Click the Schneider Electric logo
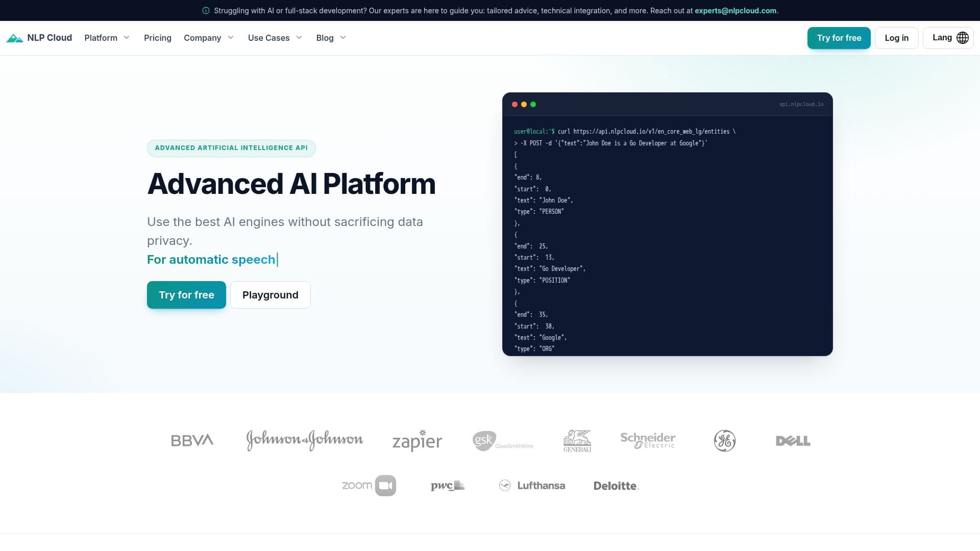The width and height of the screenshot is (980, 551). point(648,440)
